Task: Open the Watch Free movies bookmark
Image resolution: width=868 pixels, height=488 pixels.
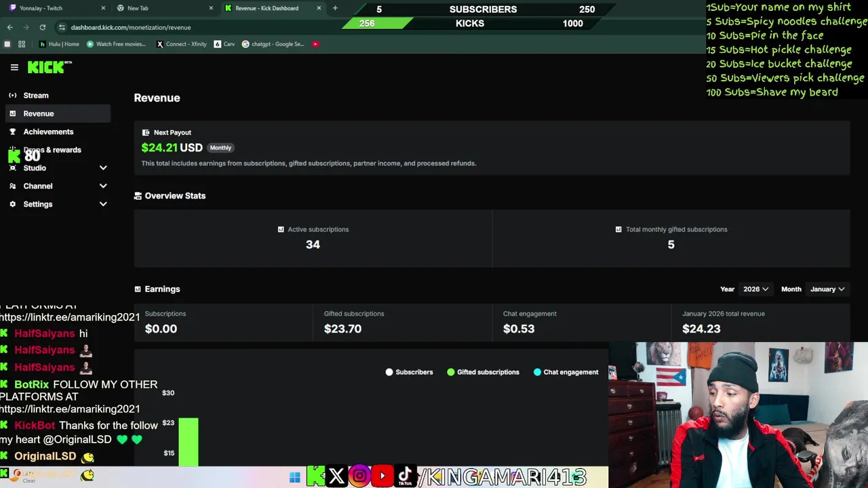Action: pyautogui.click(x=116, y=44)
